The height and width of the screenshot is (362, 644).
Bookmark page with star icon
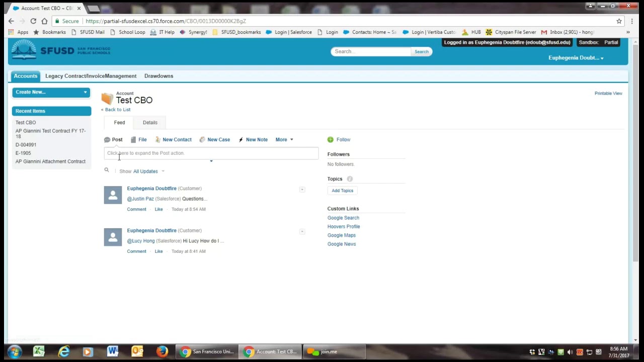[619, 21]
